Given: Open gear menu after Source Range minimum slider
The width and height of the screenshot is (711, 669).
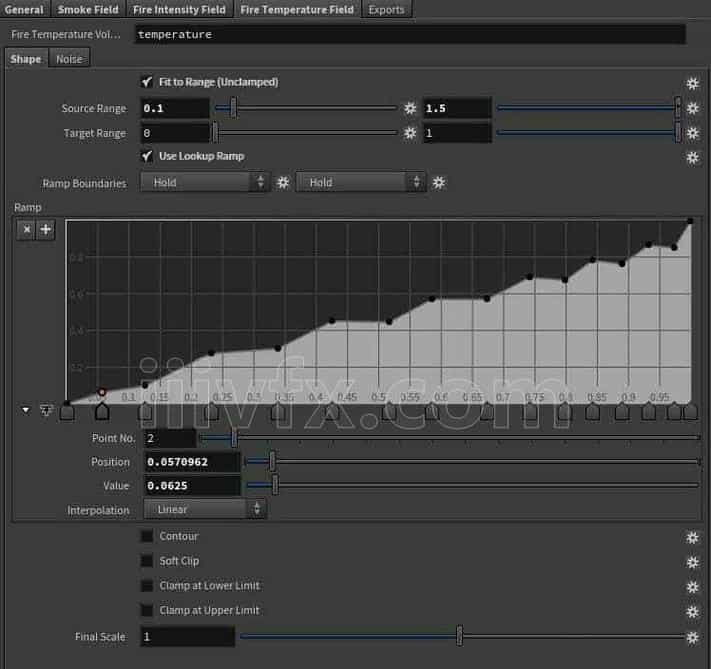Looking at the screenshot, I should (409, 108).
